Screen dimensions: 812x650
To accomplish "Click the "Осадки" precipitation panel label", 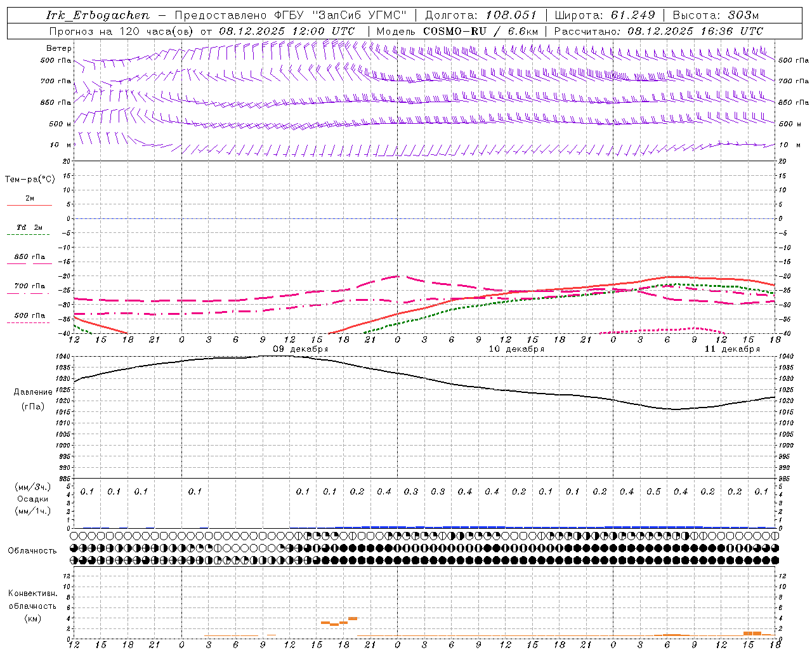I will tap(32, 499).
